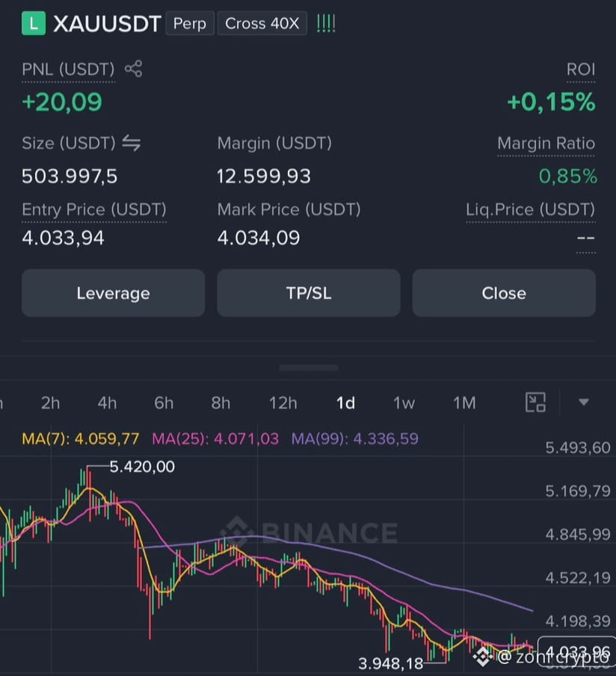
Task: Tap the green signal bars indicator
Action: click(x=326, y=23)
